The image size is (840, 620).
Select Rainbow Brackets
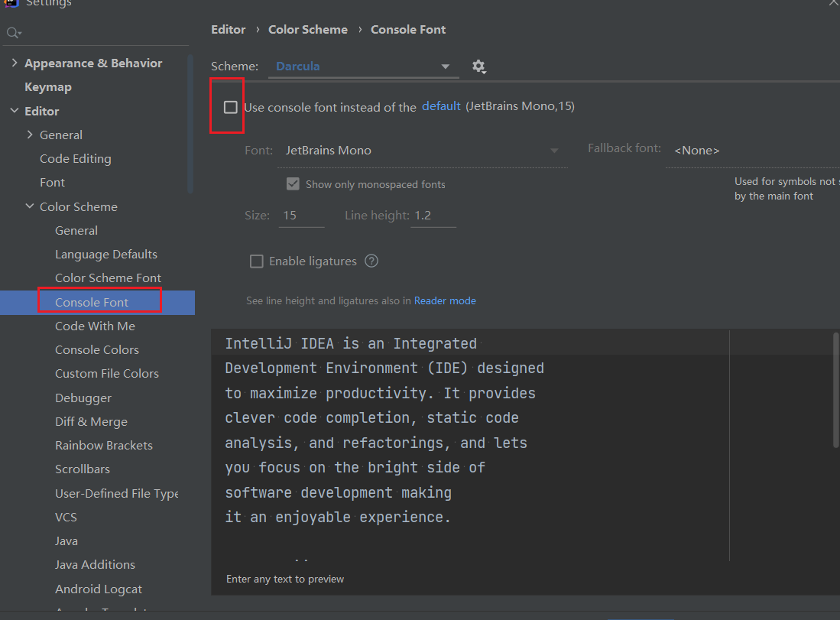(x=103, y=445)
